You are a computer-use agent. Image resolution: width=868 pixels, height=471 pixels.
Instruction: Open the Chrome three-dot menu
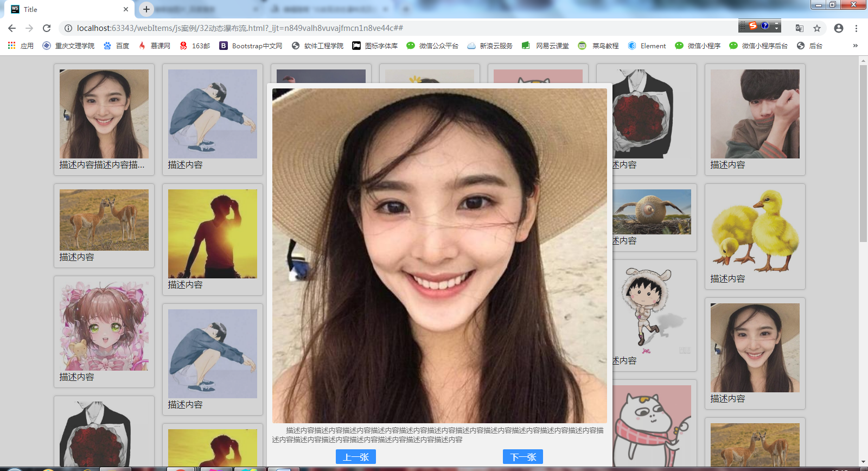[x=856, y=28]
